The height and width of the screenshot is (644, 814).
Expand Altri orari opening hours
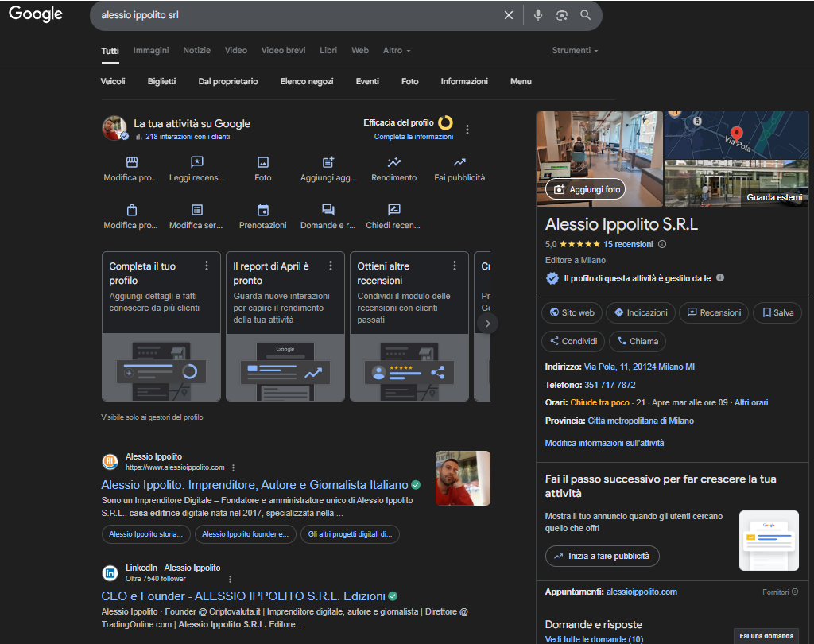pyautogui.click(x=751, y=402)
